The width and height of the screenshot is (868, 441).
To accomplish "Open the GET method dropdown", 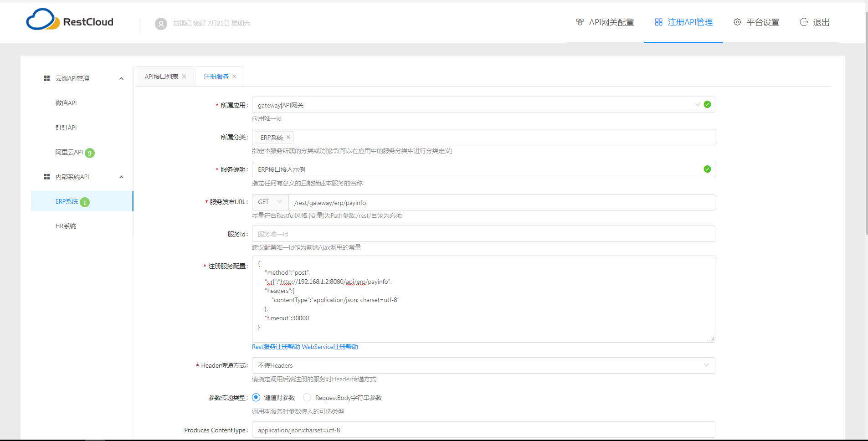I will coord(270,202).
